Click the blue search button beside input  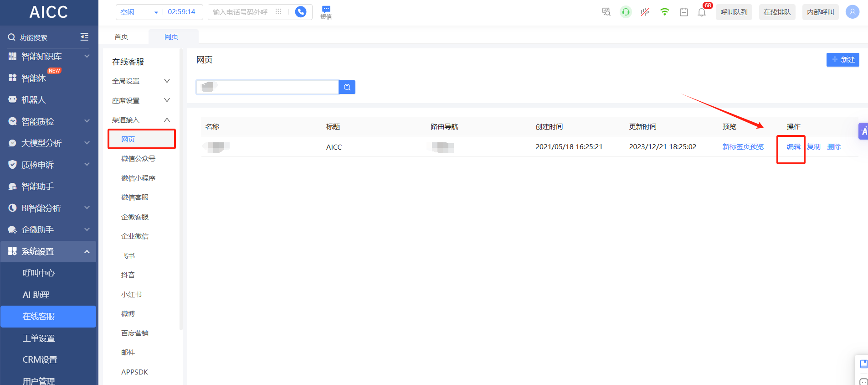click(x=347, y=87)
